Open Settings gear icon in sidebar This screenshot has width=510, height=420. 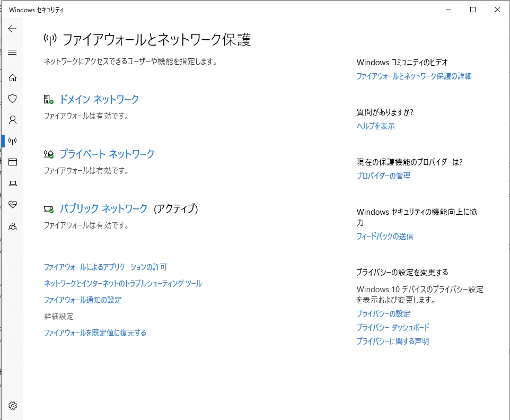(13, 405)
